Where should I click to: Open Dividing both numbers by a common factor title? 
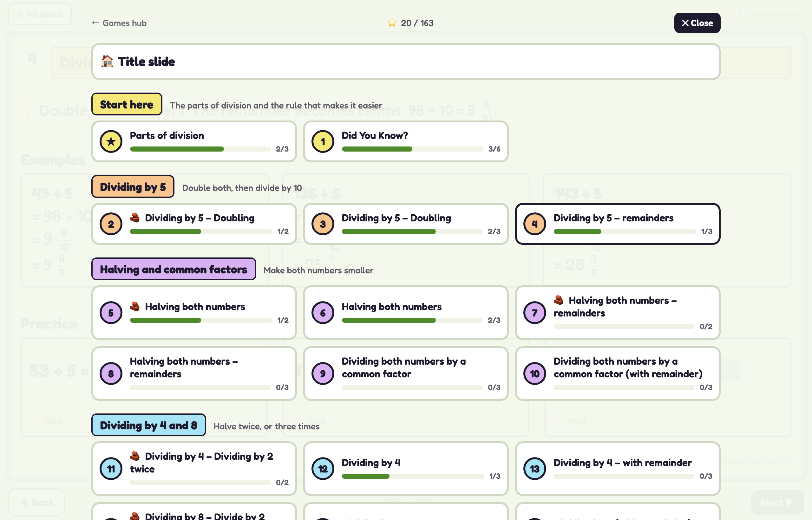pos(403,367)
